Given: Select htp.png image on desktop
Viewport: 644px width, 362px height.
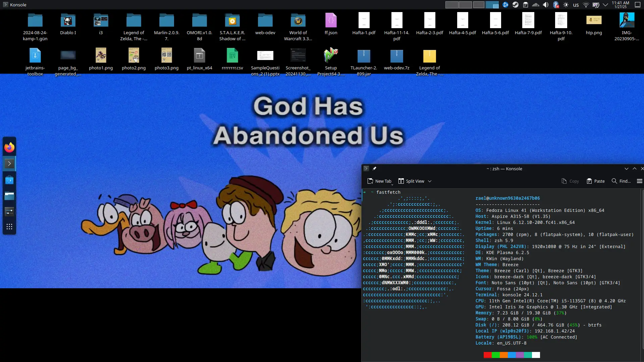Looking at the screenshot, I should [594, 24].
